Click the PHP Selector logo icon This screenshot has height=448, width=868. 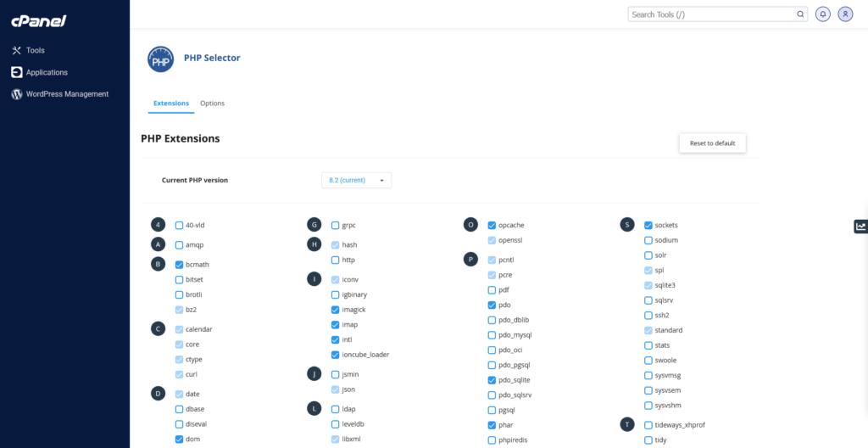pos(159,59)
